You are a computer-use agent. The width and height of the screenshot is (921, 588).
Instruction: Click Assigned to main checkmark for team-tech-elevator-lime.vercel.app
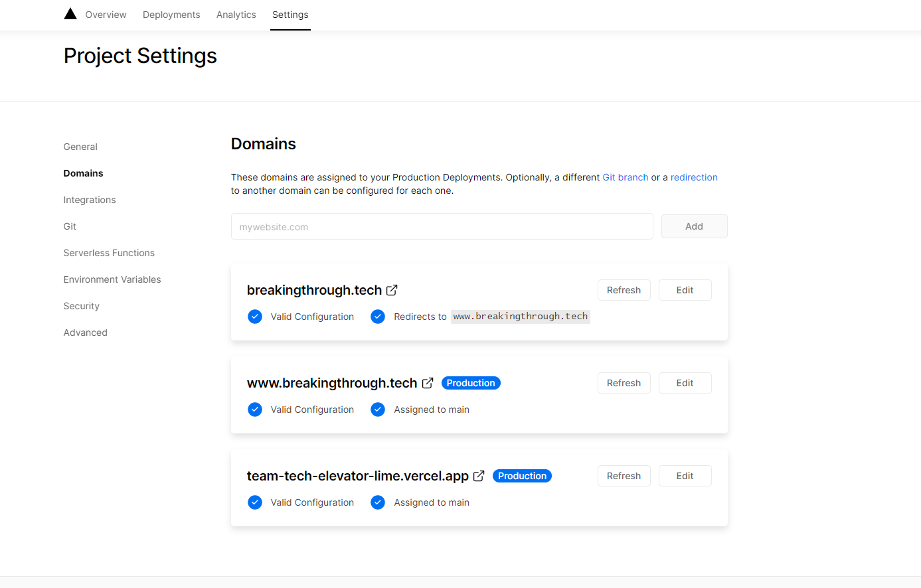(378, 502)
